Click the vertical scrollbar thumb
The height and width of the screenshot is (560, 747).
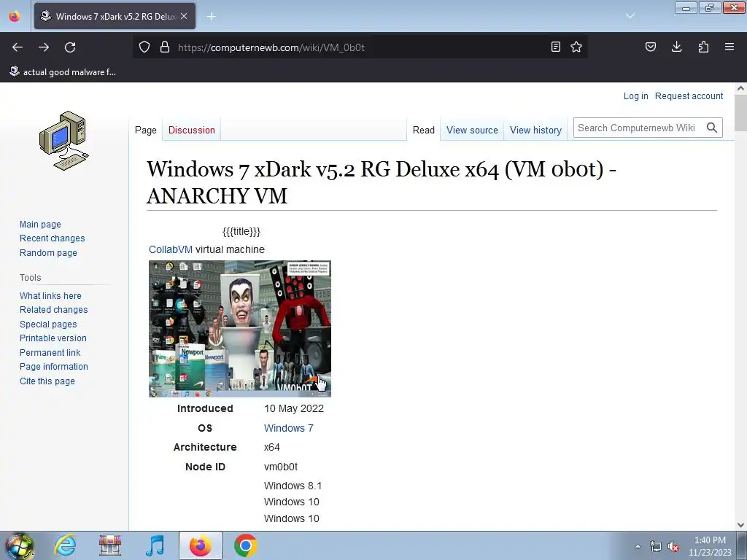pyautogui.click(x=740, y=113)
